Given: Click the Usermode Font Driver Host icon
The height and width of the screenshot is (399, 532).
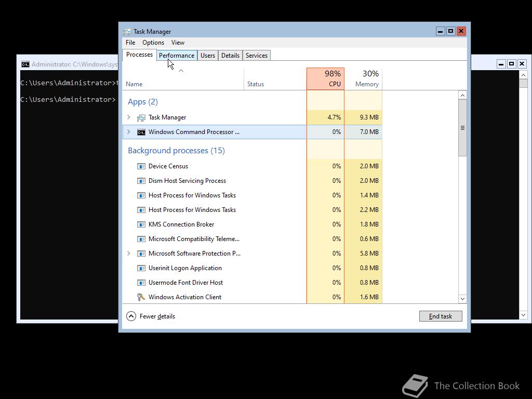Looking at the screenshot, I should 141,283.
